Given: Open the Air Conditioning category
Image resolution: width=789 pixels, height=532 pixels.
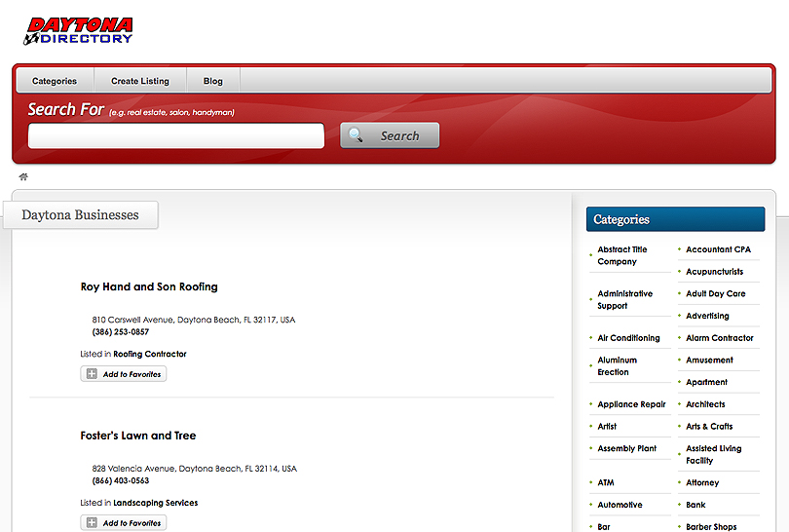Looking at the screenshot, I should click(628, 338).
